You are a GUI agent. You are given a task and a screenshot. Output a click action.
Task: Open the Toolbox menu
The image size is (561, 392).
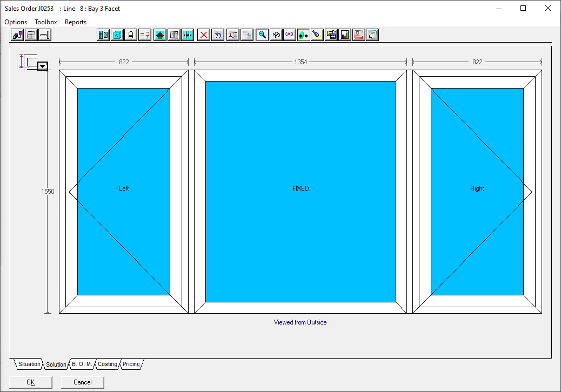[46, 22]
